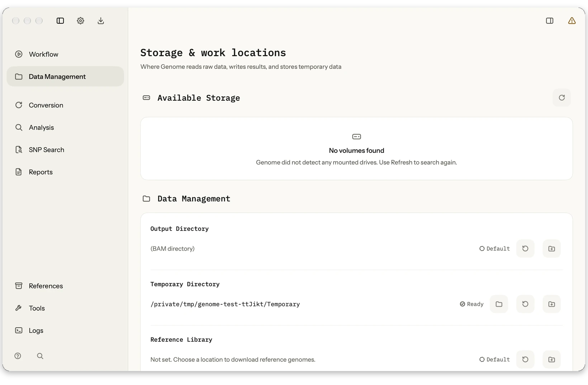This screenshot has width=588, height=385.
Task: Click the Temporary Directory path text
Action: coord(225,304)
